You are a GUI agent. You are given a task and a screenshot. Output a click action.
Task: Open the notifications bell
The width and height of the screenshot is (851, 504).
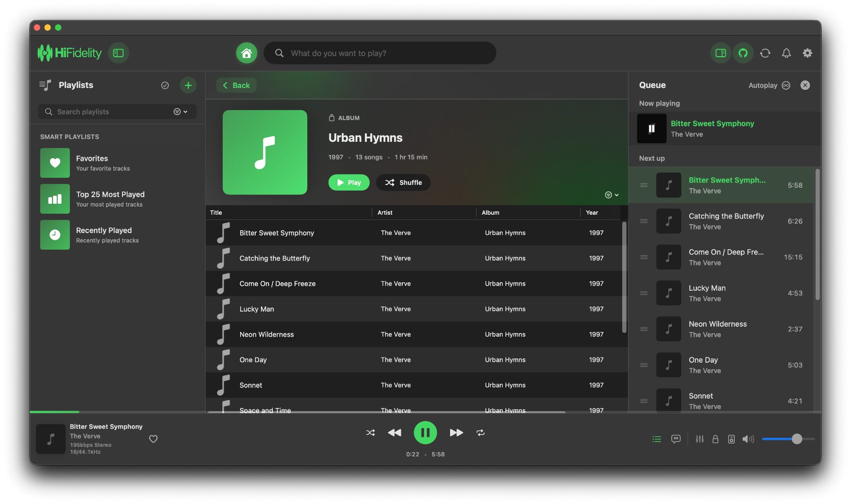point(786,53)
